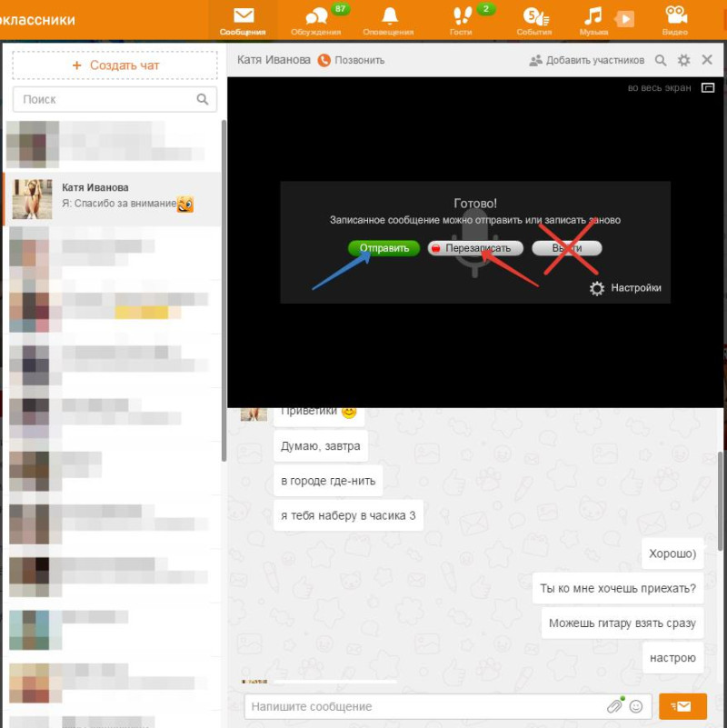Click the message 'я тебя наберу в часика 3'

[x=348, y=515]
